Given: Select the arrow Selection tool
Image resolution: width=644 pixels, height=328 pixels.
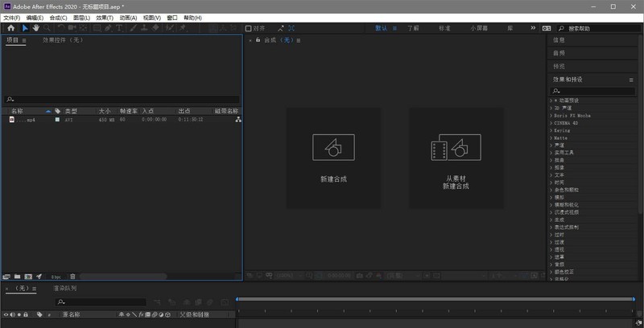Looking at the screenshot, I should tap(25, 27).
